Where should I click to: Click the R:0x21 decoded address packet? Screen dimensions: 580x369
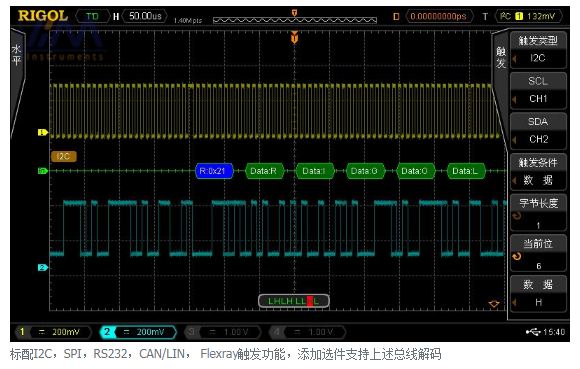215,171
